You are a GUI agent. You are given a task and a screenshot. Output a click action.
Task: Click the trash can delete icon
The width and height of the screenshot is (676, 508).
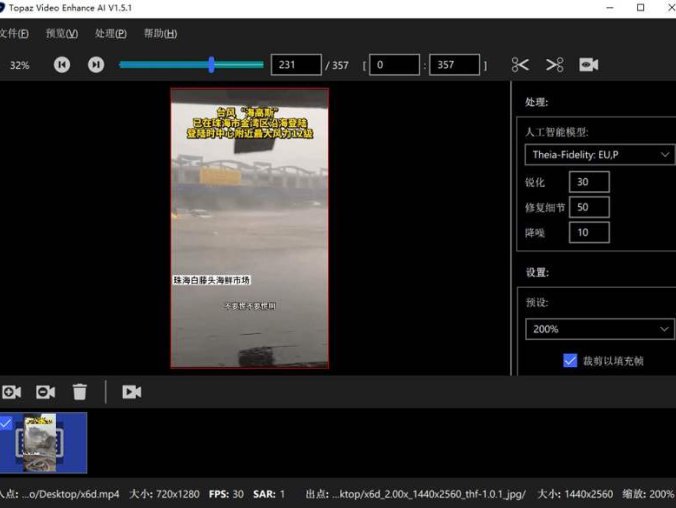pos(79,392)
